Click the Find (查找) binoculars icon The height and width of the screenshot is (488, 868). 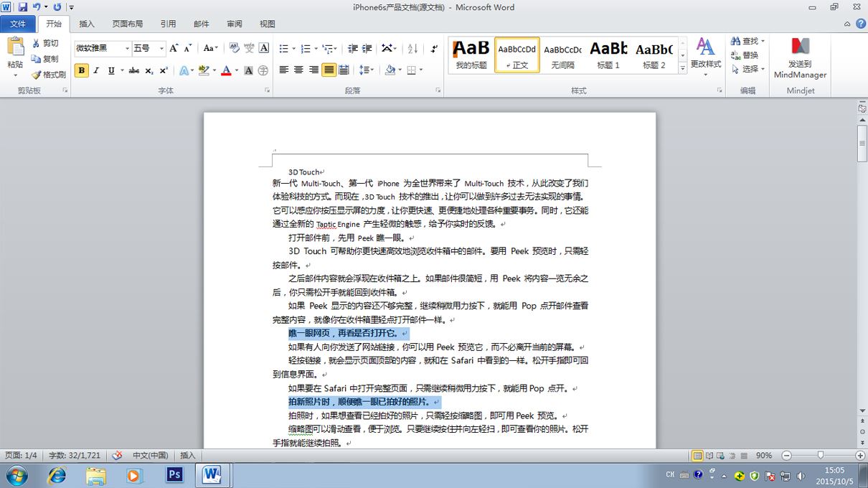click(736, 41)
